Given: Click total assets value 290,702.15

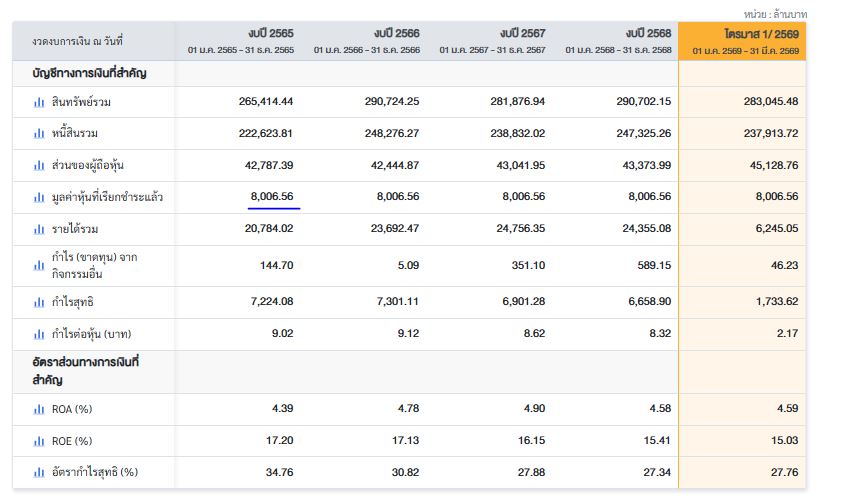Looking at the screenshot, I should 644,101.
